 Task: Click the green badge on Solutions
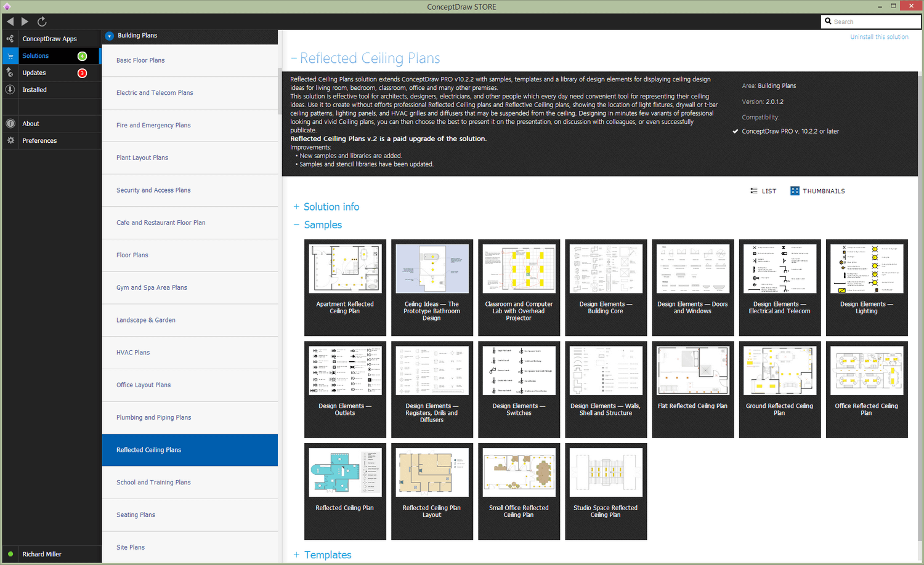(x=82, y=56)
